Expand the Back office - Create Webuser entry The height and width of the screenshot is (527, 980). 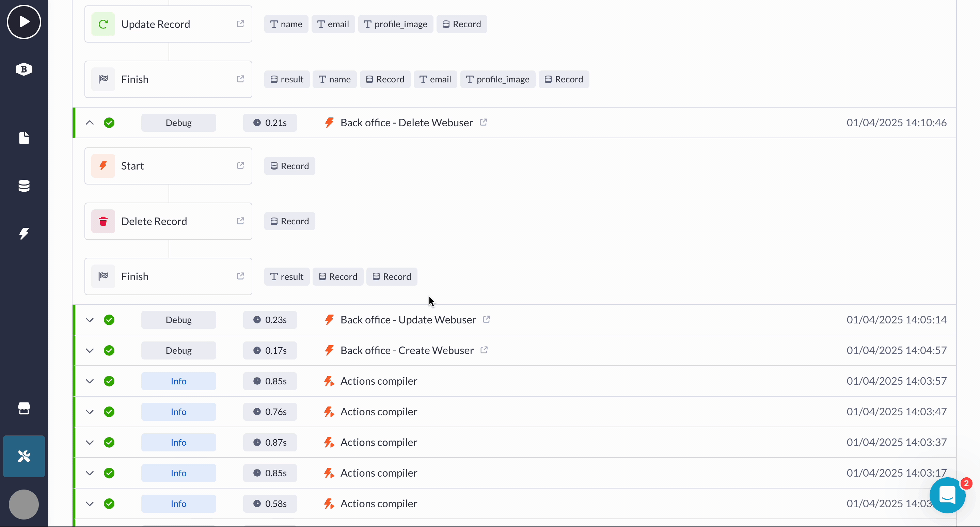click(x=90, y=350)
